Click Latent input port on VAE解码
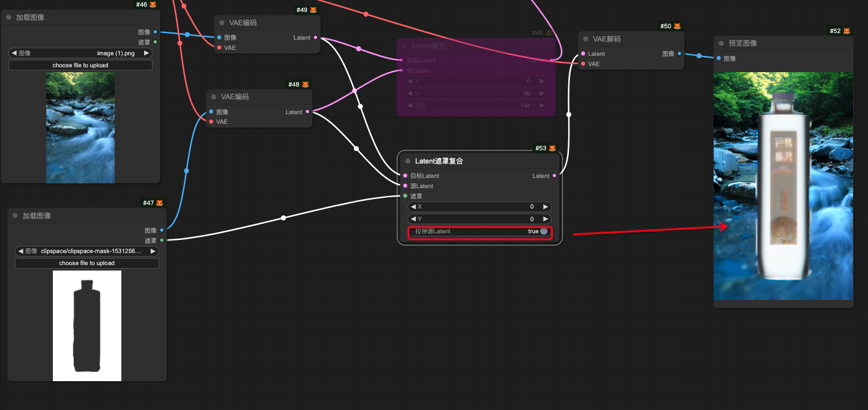Screen dimensions: 868x410 [x=583, y=54]
